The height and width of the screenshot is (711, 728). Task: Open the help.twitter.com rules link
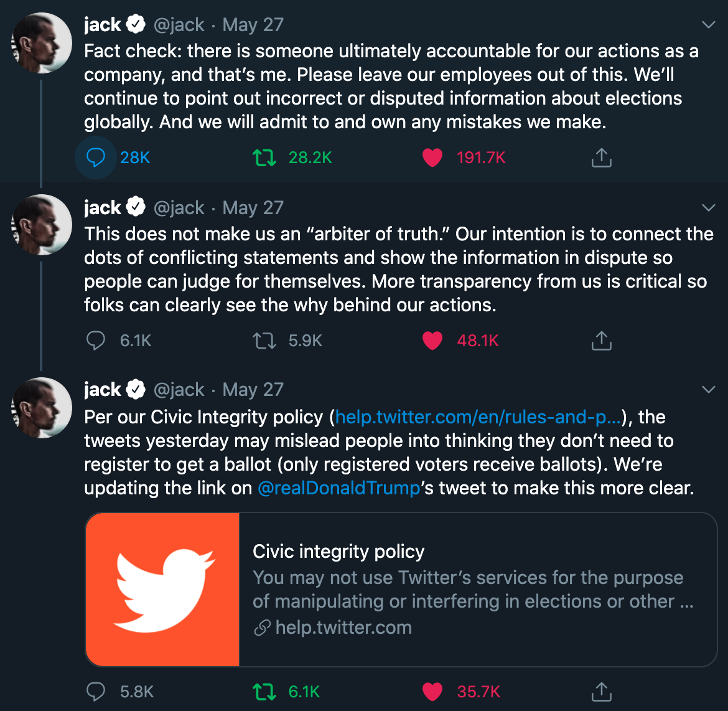(478, 417)
